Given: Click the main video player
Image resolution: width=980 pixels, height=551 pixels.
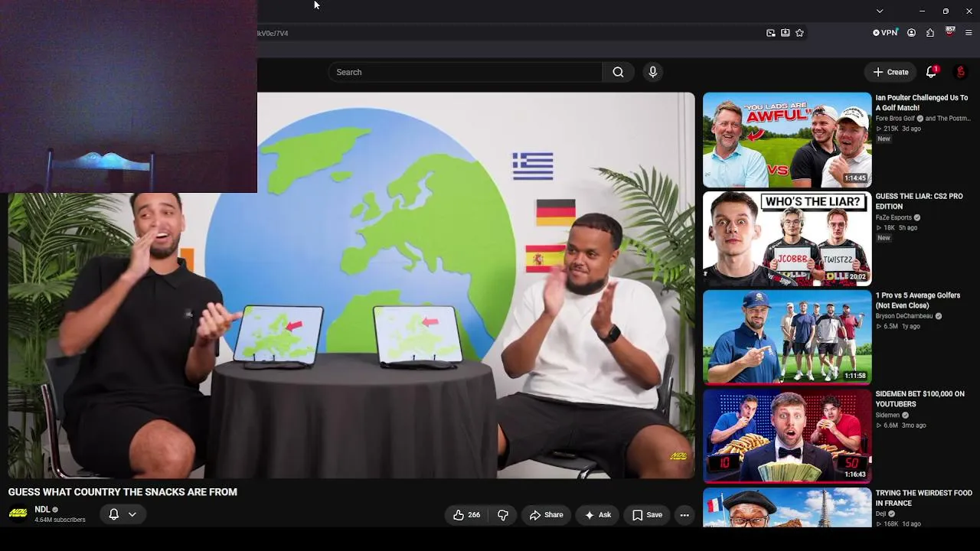Looking at the screenshot, I should [351, 285].
